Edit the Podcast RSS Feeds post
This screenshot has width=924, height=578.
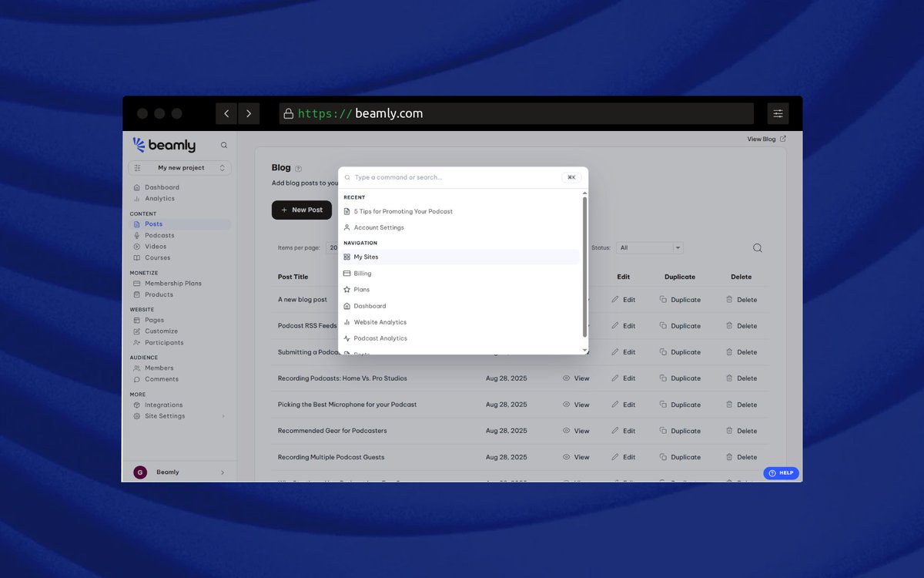[624, 326]
